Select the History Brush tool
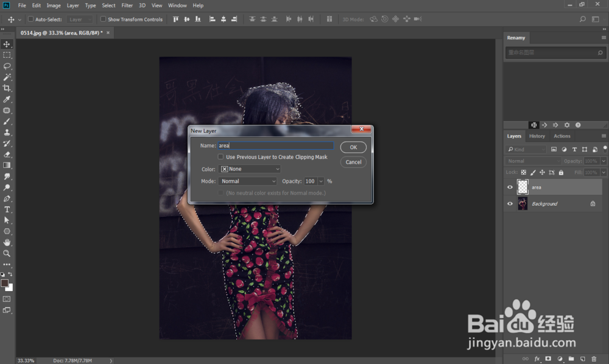The height and width of the screenshot is (364, 609). [x=7, y=143]
